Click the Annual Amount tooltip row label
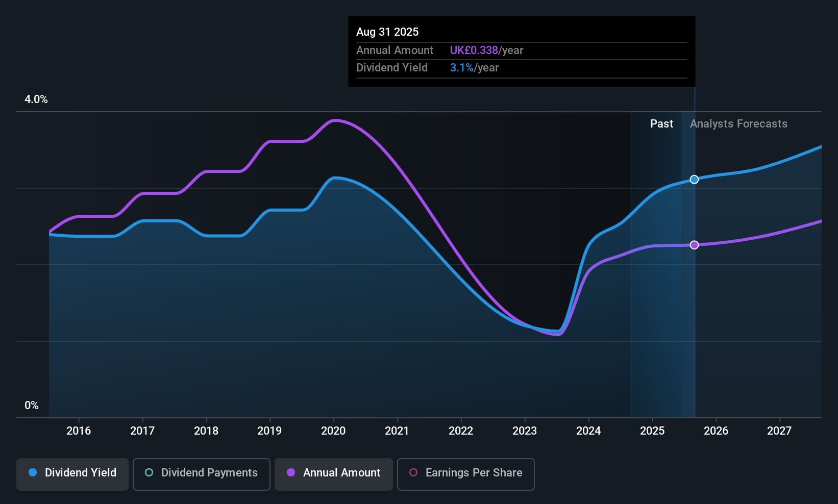 395,51
